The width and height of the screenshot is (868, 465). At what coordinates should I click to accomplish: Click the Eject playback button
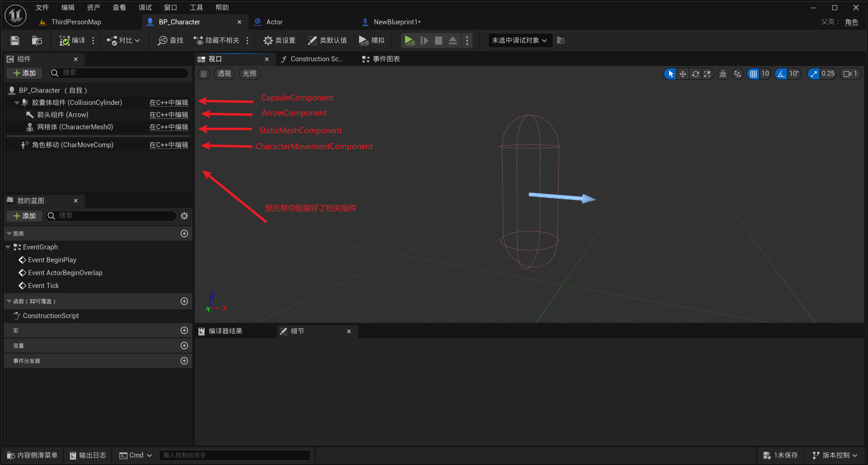coord(453,41)
